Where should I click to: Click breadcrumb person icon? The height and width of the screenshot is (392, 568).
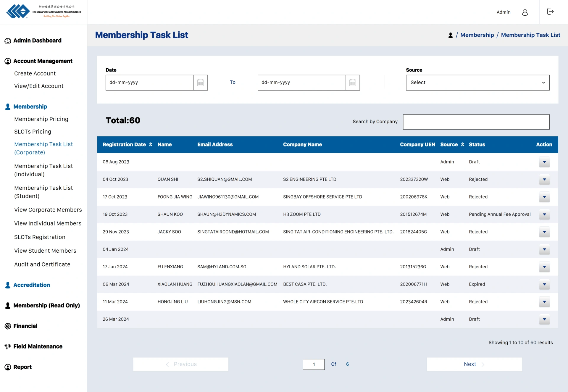click(x=450, y=35)
